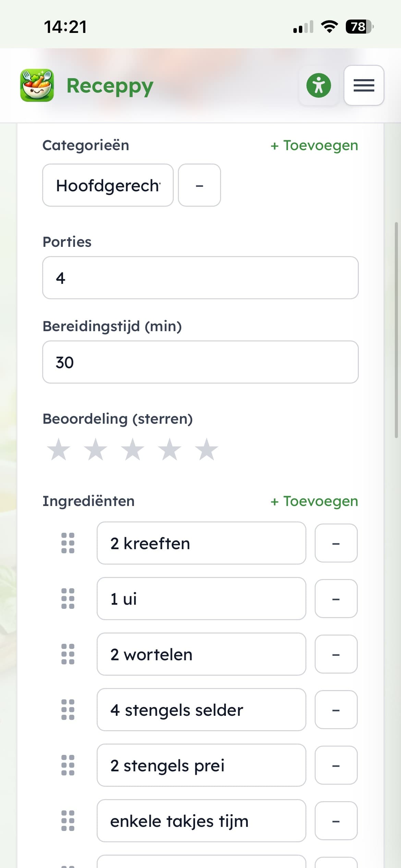Click the Bereidingstijd field showing 30
401x868 pixels.
point(200,362)
